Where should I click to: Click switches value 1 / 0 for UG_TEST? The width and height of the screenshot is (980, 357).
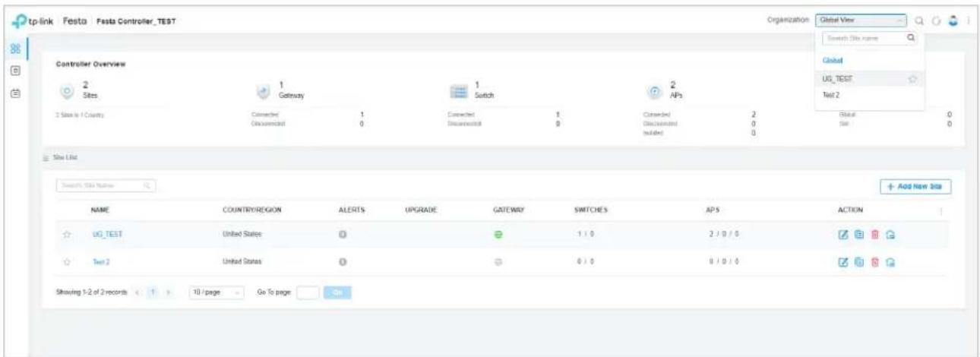[x=586, y=235]
